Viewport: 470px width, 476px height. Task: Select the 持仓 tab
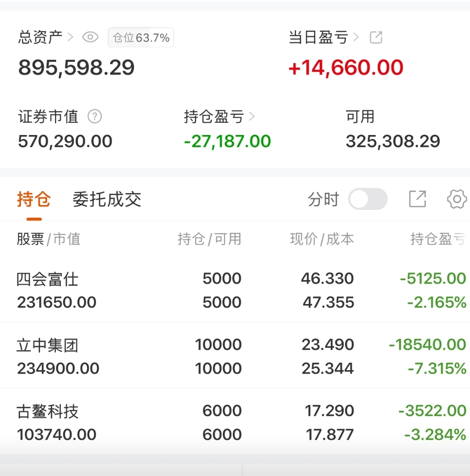34,199
